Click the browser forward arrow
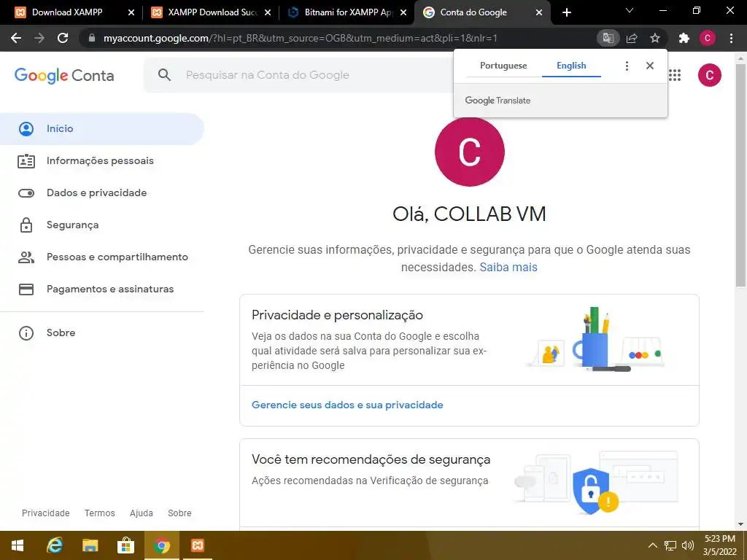The image size is (747, 560). pos(39,38)
